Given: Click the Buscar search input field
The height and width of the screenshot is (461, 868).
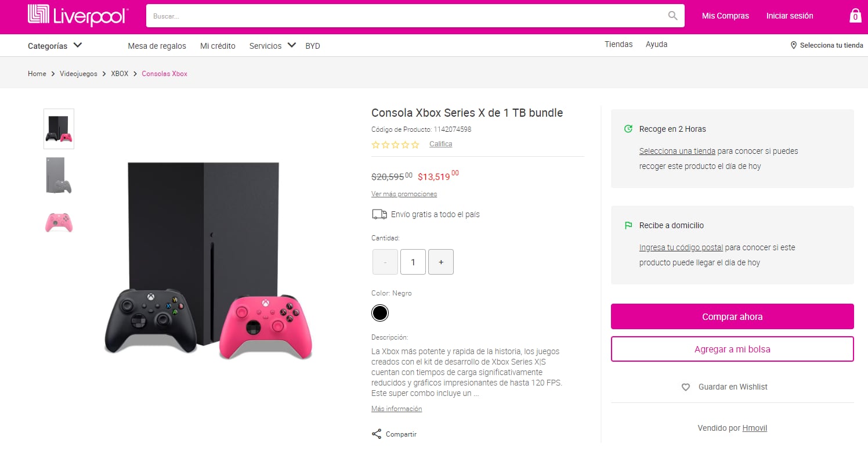Looking at the screenshot, I should tap(406, 16).
